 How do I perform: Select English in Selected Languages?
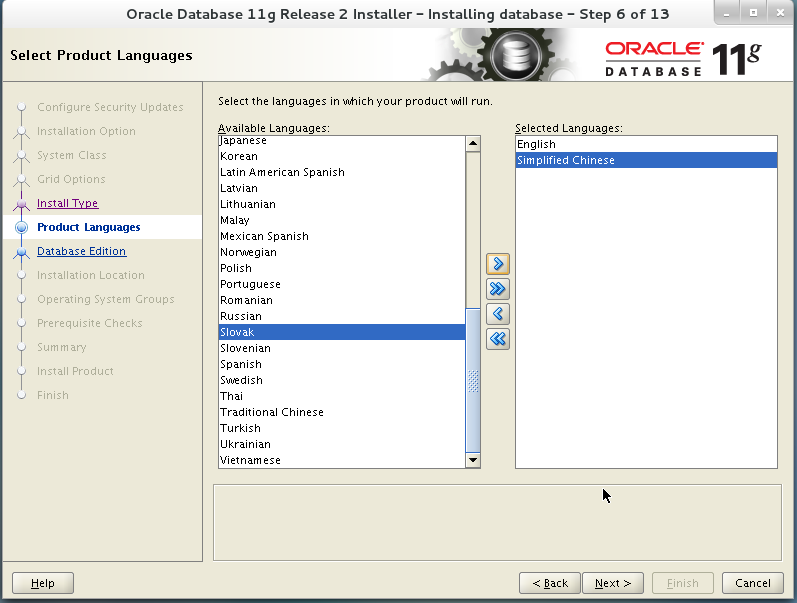coord(646,144)
